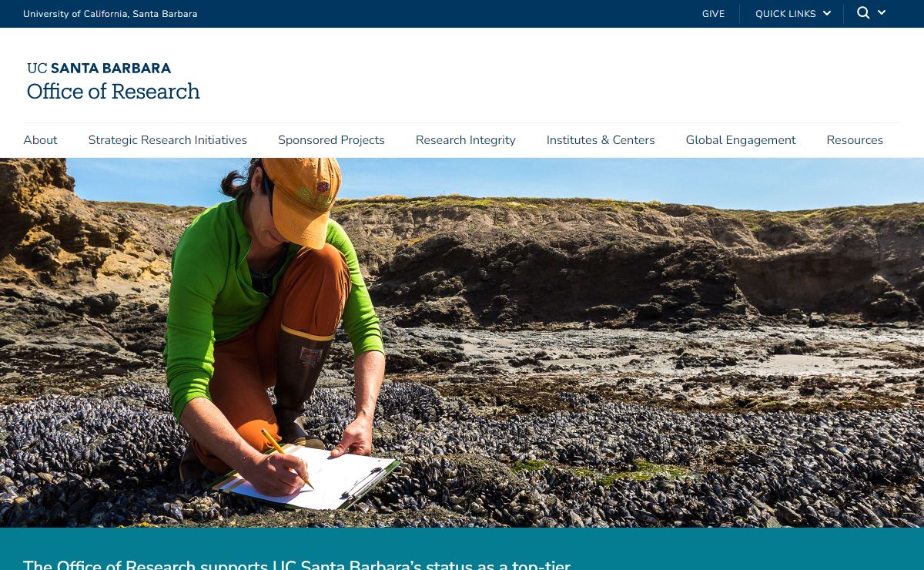Viewport: 924px width, 570px height.
Task: Open the Global Engagement menu
Action: [x=741, y=140]
